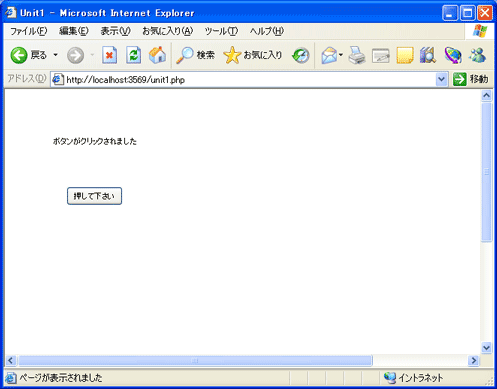The image size is (497, 389).
Task: Click the green Back arrow icon
Action: coord(19,55)
